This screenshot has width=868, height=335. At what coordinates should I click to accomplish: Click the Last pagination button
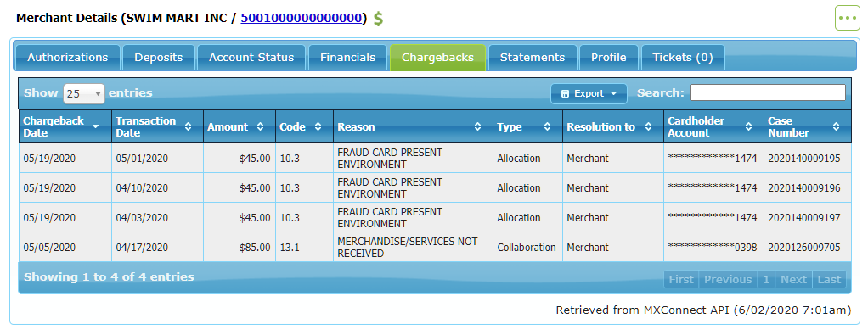pos(829,279)
